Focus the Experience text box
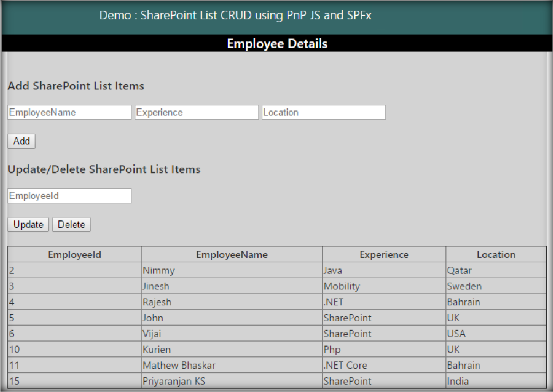This screenshot has width=553, height=392. click(197, 112)
